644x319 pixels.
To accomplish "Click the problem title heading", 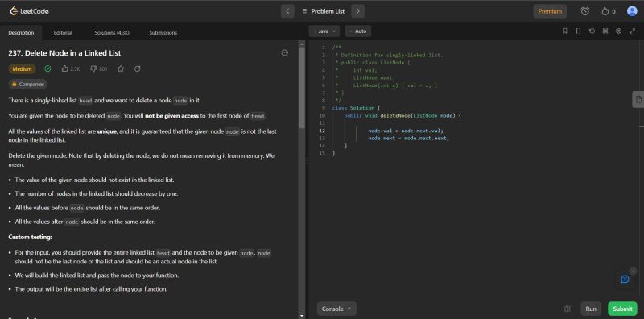I will pos(64,53).
